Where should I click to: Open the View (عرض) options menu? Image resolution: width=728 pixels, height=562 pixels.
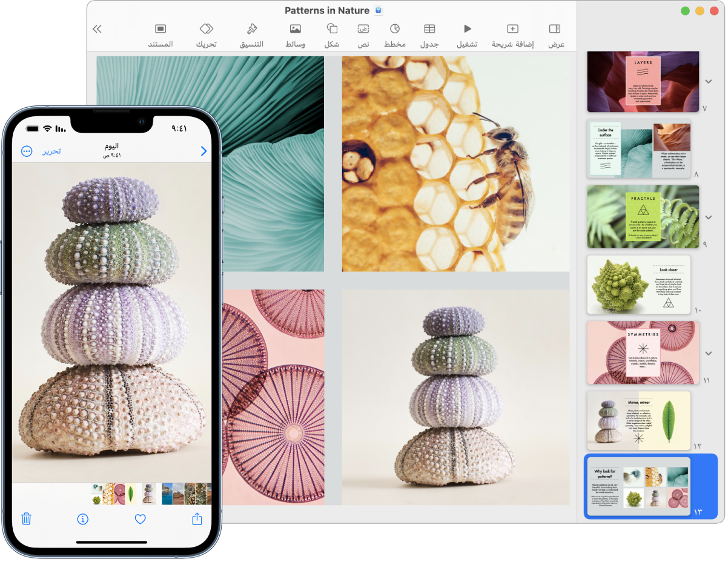click(x=555, y=28)
